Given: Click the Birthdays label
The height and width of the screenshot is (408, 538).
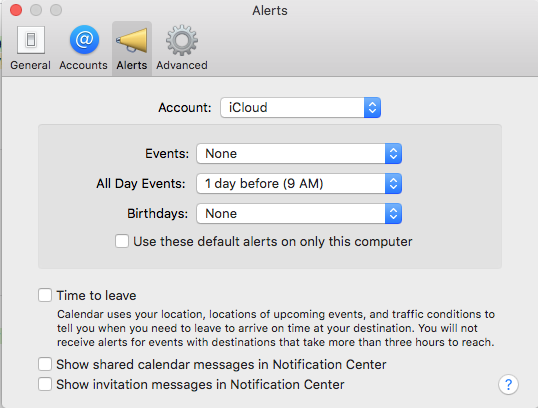Looking at the screenshot, I should (x=157, y=213).
